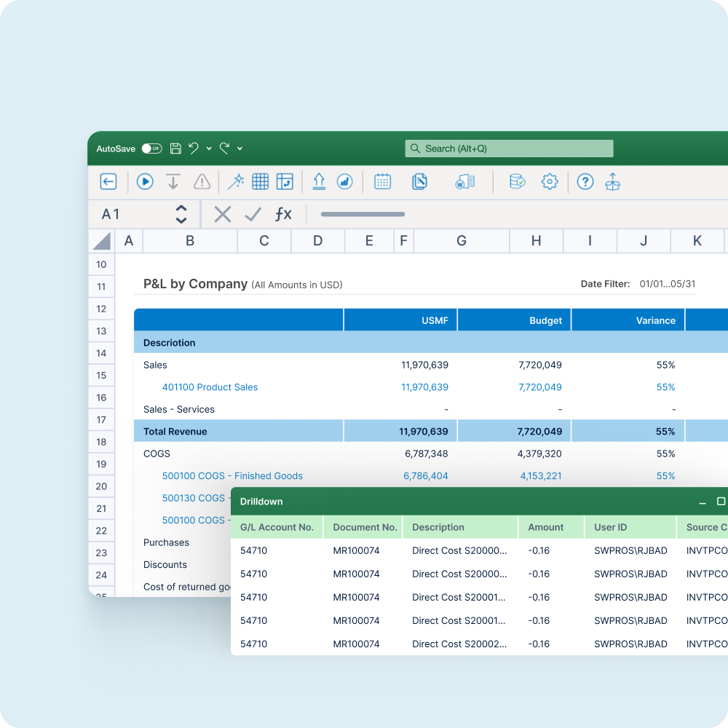Click the Search (Alt+Q) box
This screenshot has height=728, width=728.
[x=509, y=149]
